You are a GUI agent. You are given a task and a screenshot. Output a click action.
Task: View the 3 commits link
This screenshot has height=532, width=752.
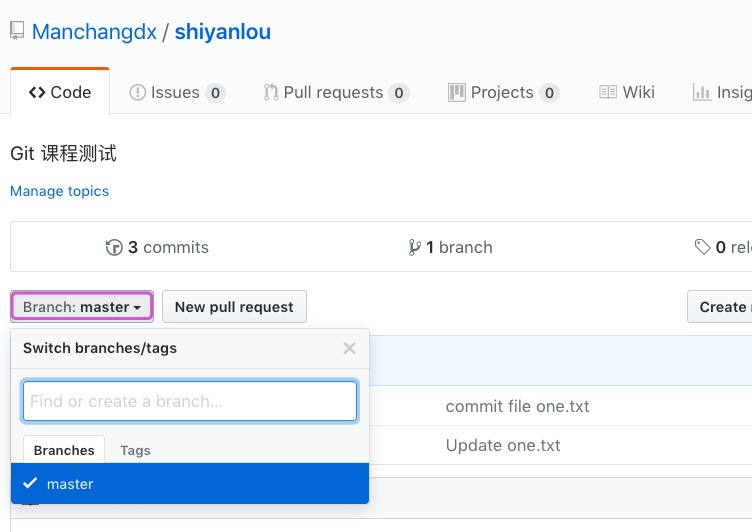[168, 247]
